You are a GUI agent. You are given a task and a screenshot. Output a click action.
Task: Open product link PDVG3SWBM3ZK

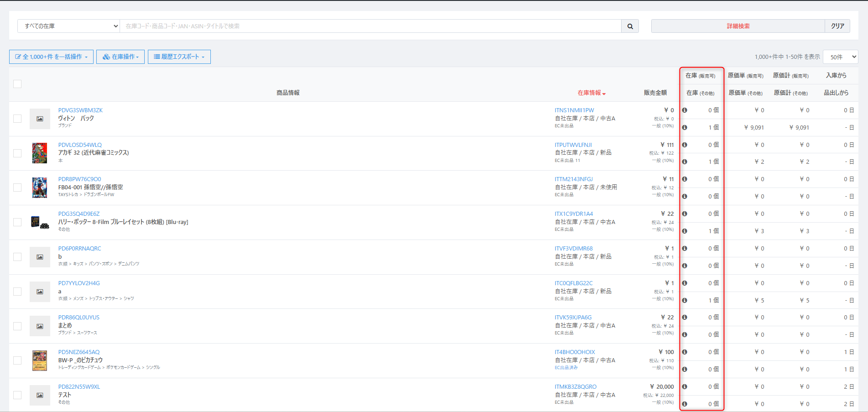point(80,110)
